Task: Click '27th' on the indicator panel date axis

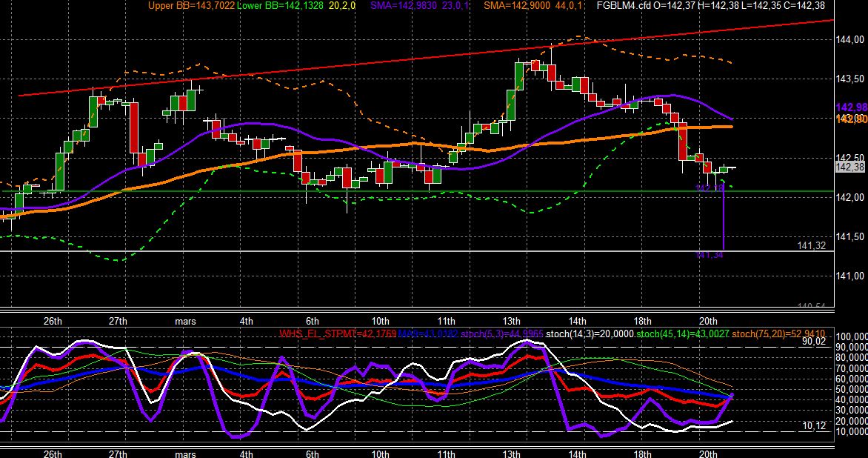Action: pos(118,454)
